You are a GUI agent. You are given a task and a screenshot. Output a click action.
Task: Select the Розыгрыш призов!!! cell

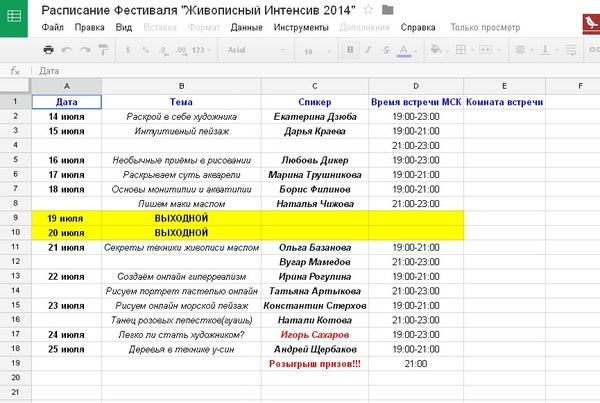(x=315, y=364)
